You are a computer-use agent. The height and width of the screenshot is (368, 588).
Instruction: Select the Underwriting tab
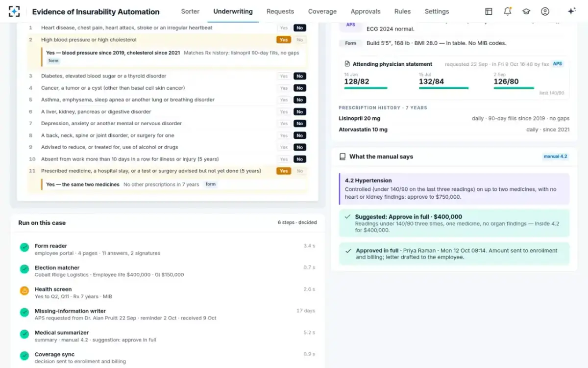pyautogui.click(x=233, y=11)
